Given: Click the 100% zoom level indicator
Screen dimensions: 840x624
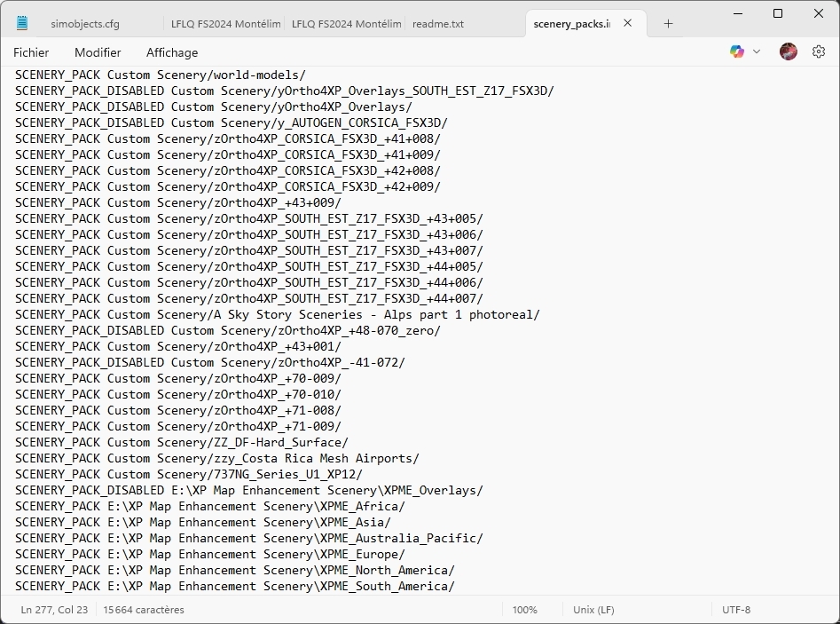Looking at the screenshot, I should [524, 610].
